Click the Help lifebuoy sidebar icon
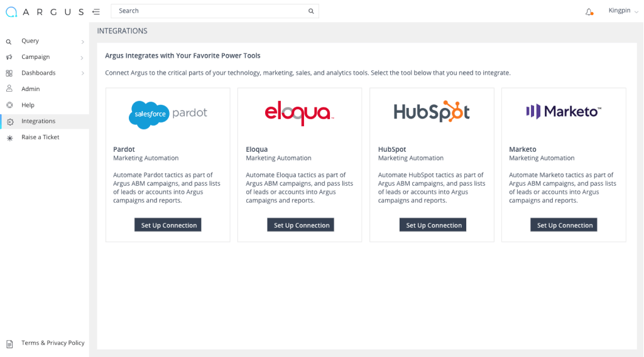 [x=9, y=105]
